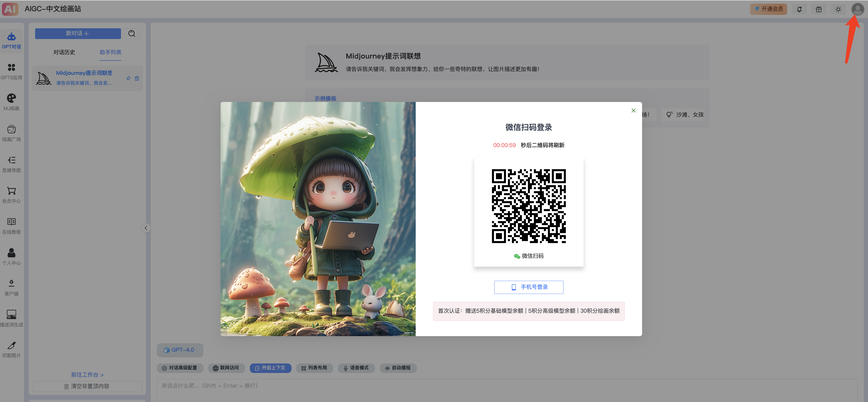
Task: Delete the Midjourney提示词联想 conversation
Action: tap(137, 79)
